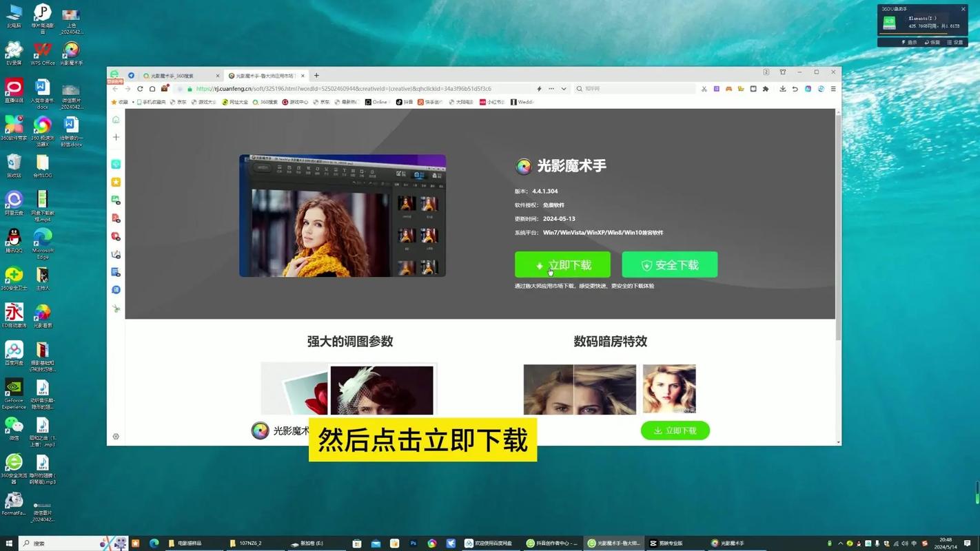
Task: Open the hamburger menu at the toolbar's far right
Action: click(x=833, y=89)
